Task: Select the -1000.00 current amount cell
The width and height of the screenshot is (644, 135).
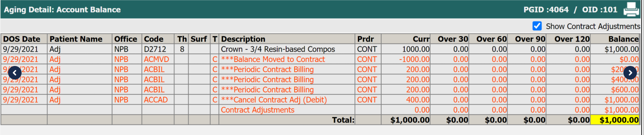Action: (x=414, y=59)
